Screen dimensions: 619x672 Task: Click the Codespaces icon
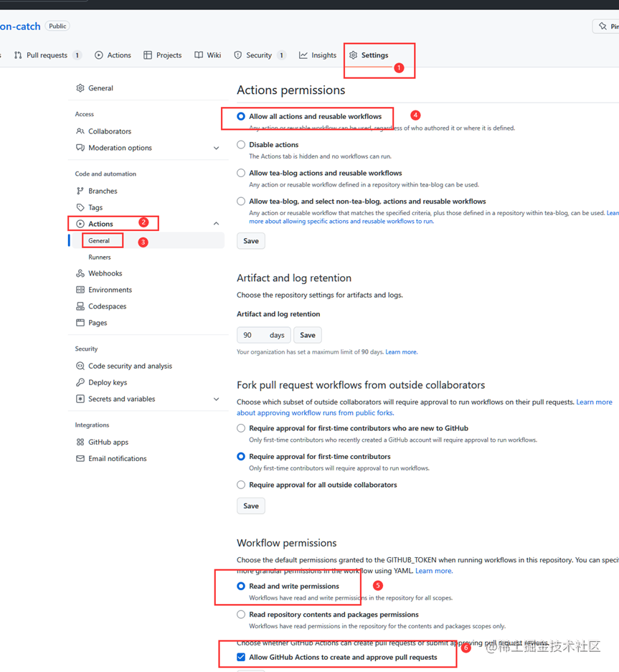click(80, 306)
